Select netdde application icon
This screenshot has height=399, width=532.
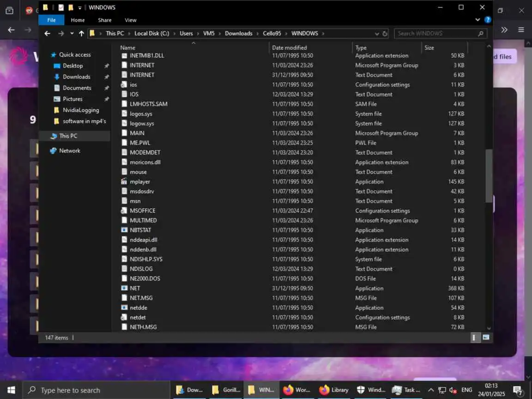pos(124,308)
